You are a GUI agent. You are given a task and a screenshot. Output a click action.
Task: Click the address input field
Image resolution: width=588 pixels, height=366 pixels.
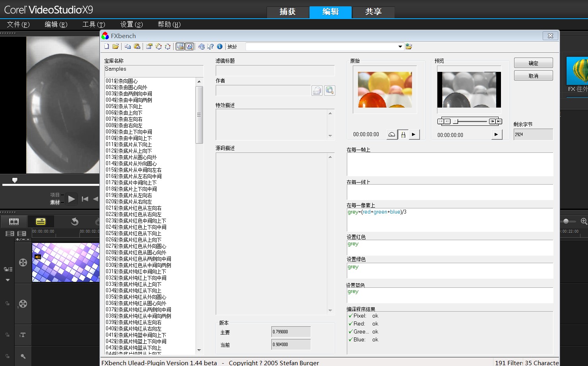coord(321,46)
